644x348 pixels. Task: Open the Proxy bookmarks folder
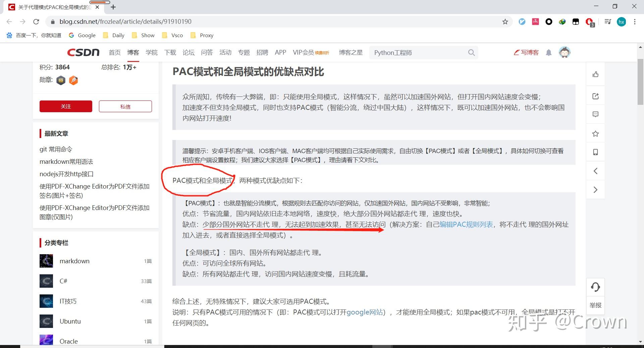click(202, 36)
